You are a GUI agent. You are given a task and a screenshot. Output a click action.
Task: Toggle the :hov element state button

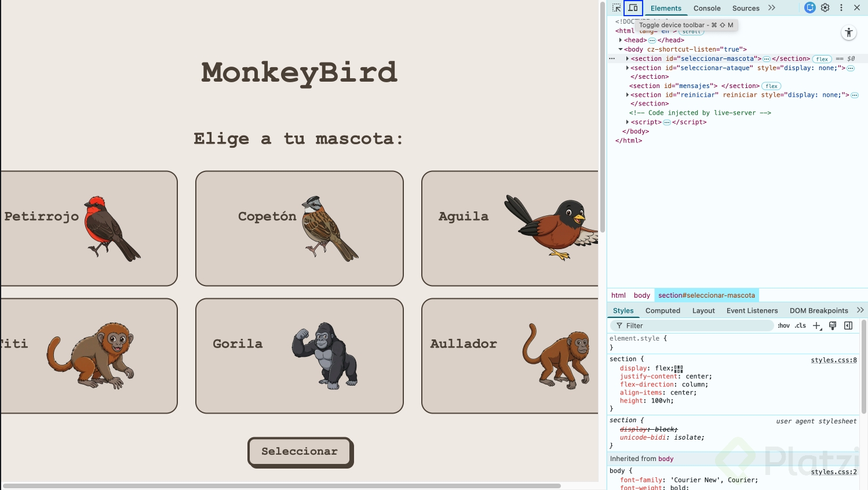coord(783,326)
